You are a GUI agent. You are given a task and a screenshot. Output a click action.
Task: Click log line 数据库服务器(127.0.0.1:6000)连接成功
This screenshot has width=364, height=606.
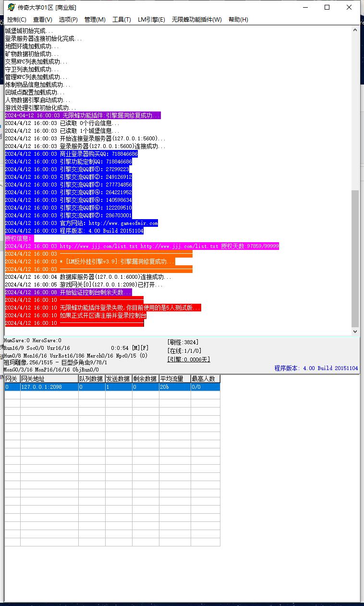pos(88,277)
